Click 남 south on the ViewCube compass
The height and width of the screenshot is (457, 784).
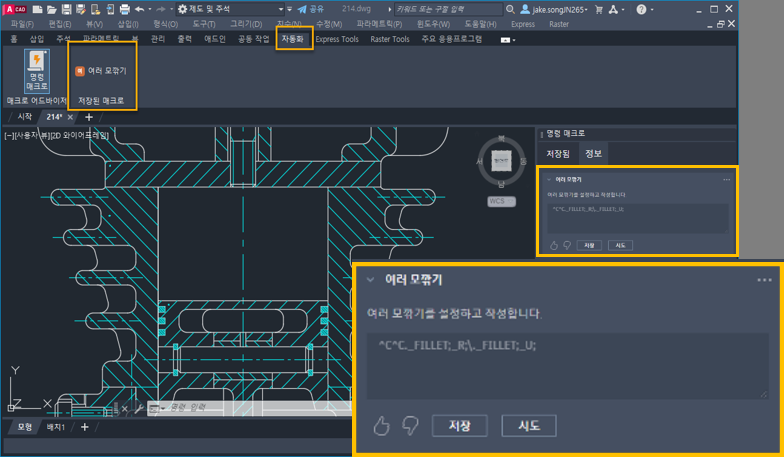tap(501, 184)
